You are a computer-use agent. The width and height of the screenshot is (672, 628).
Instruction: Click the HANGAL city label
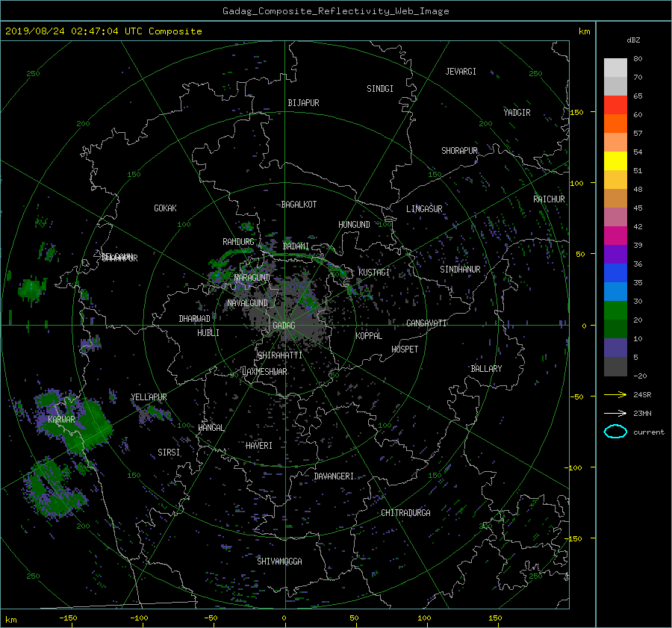(211, 428)
